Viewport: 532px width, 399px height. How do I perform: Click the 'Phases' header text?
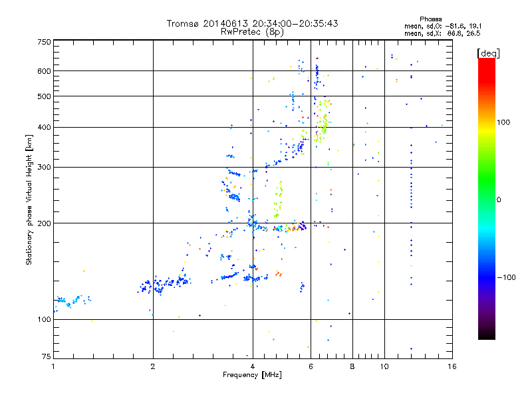(x=430, y=19)
